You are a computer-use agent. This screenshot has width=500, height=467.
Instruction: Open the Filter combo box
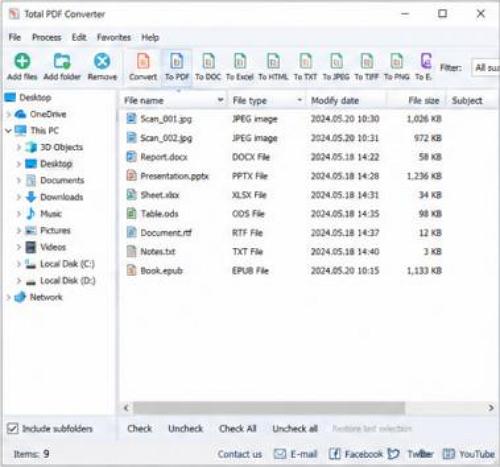point(485,68)
